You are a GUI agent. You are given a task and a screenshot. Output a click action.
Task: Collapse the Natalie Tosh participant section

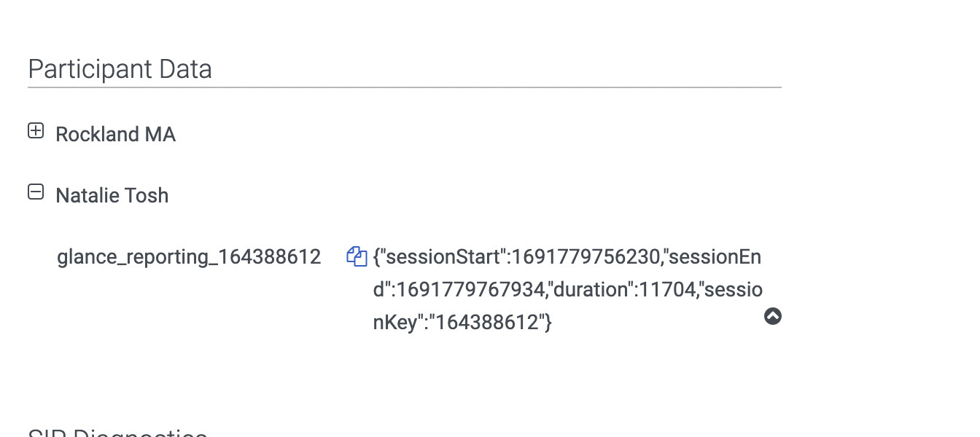pyautogui.click(x=35, y=192)
